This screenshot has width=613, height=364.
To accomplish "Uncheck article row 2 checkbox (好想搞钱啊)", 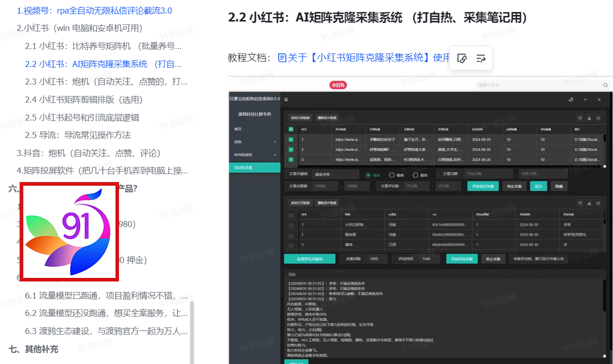I will [x=291, y=149].
